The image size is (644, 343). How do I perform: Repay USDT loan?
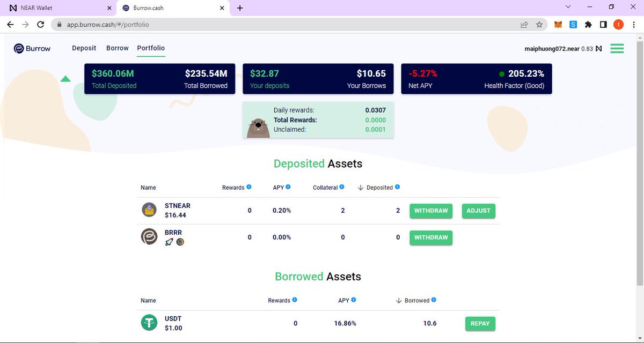tap(480, 324)
